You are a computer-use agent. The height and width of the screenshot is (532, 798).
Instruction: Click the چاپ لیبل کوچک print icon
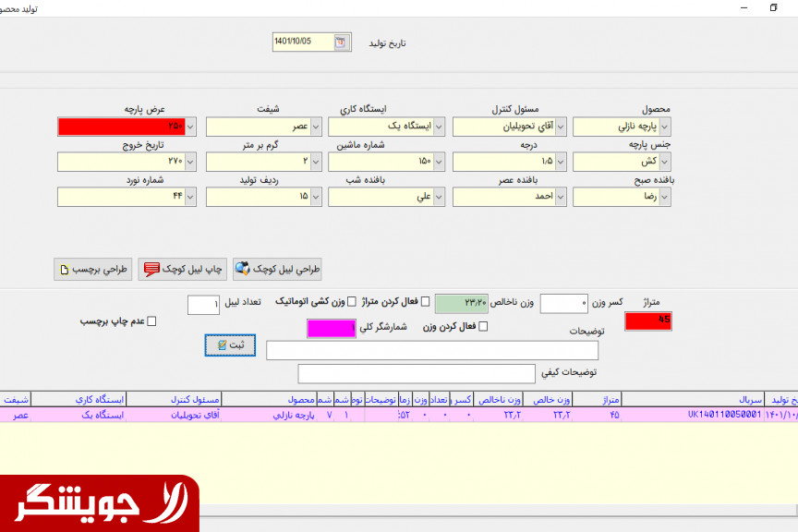(151, 269)
